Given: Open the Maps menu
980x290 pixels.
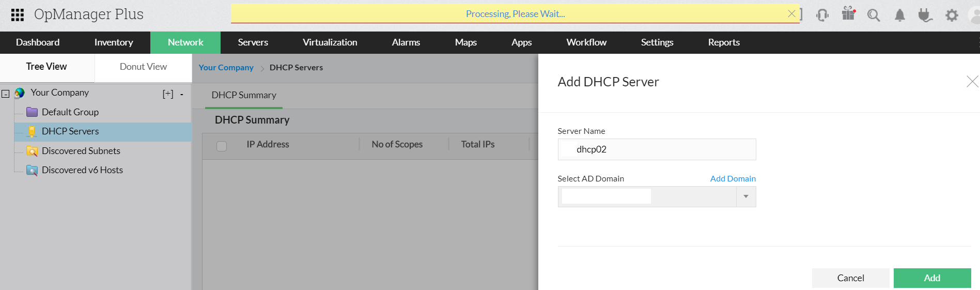Looking at the screenshot, I should 466,42.
